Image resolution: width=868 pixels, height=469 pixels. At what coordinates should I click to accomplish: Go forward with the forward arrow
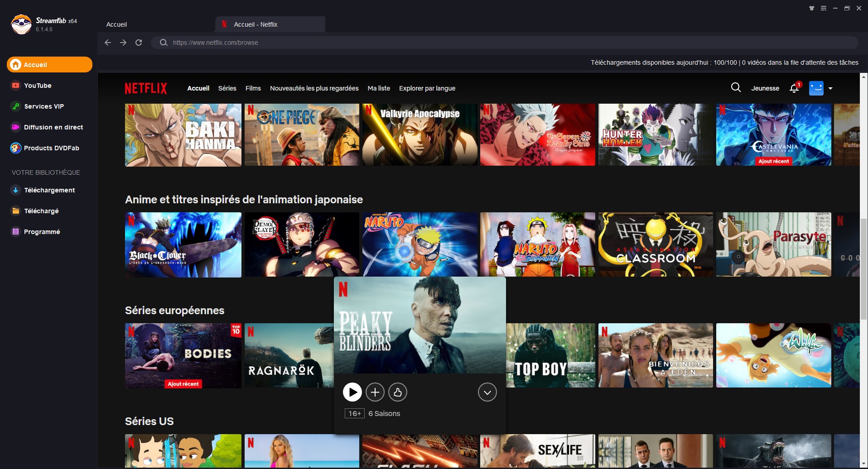(123, 43)
